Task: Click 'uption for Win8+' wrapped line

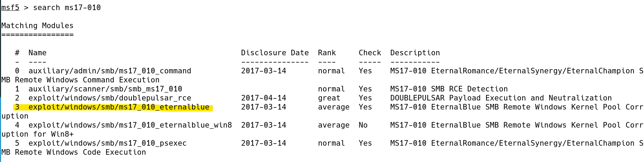Action: 38,134
